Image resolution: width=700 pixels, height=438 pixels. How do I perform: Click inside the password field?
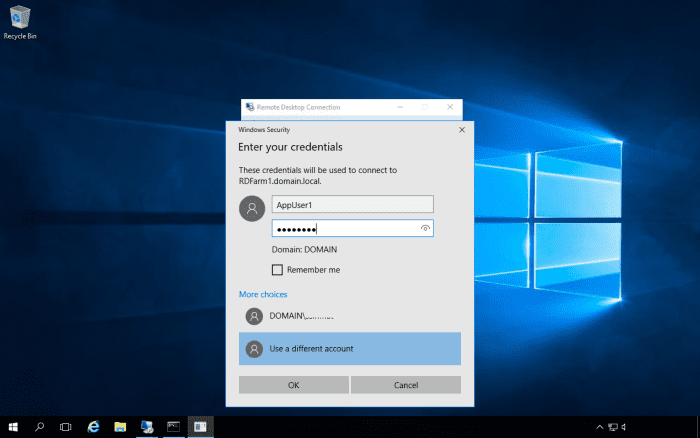point(340,228)
